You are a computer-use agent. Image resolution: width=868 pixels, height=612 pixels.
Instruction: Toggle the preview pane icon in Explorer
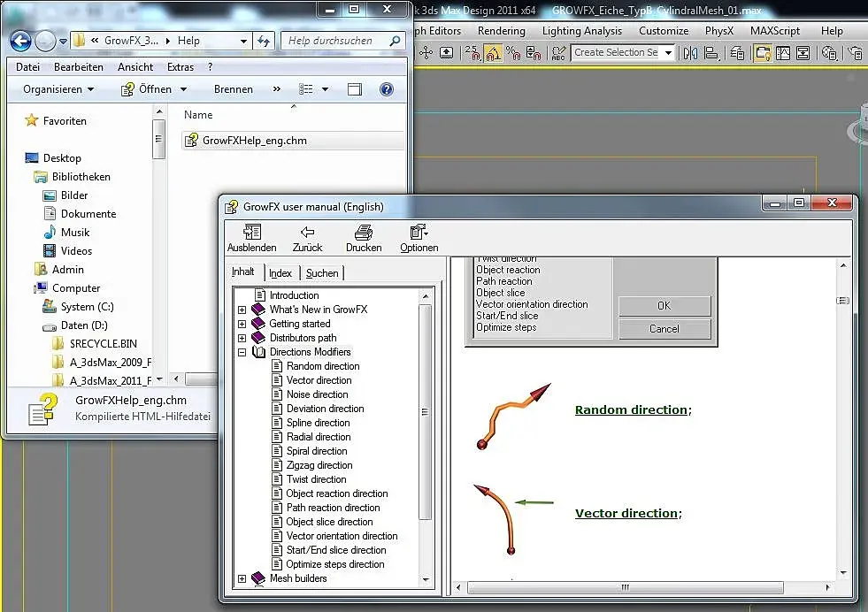355,89
